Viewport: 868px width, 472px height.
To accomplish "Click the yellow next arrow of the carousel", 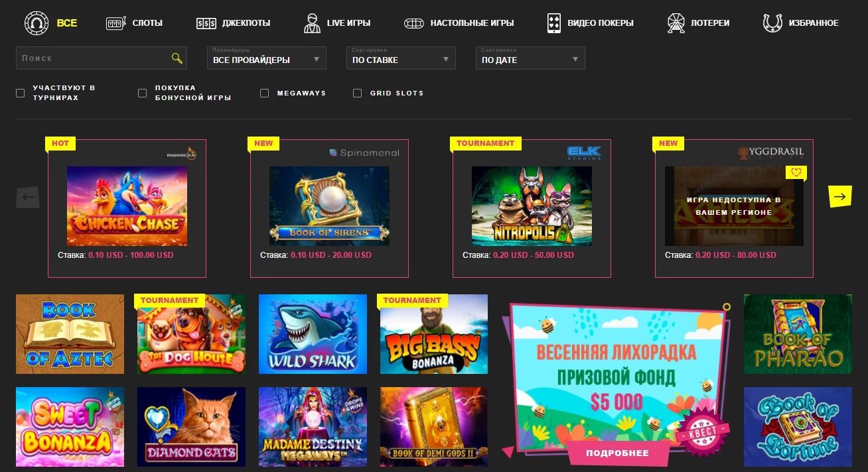I will tap(840, 196).
